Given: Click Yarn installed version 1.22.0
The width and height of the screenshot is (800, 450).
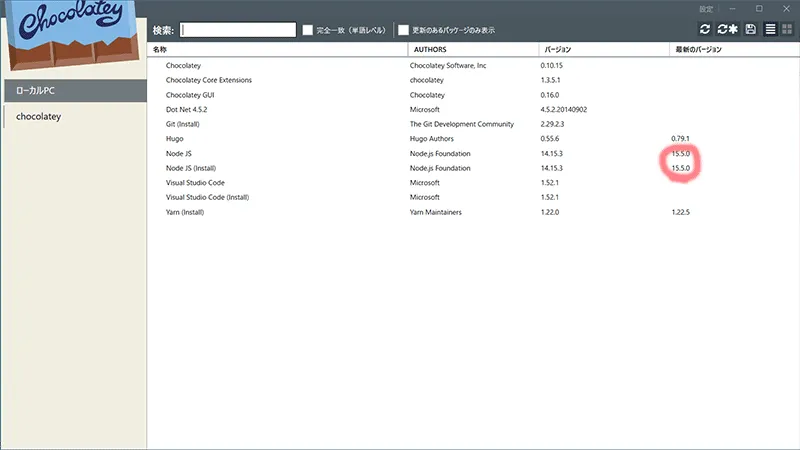Looking at the screenshot, I should (549, 212).
